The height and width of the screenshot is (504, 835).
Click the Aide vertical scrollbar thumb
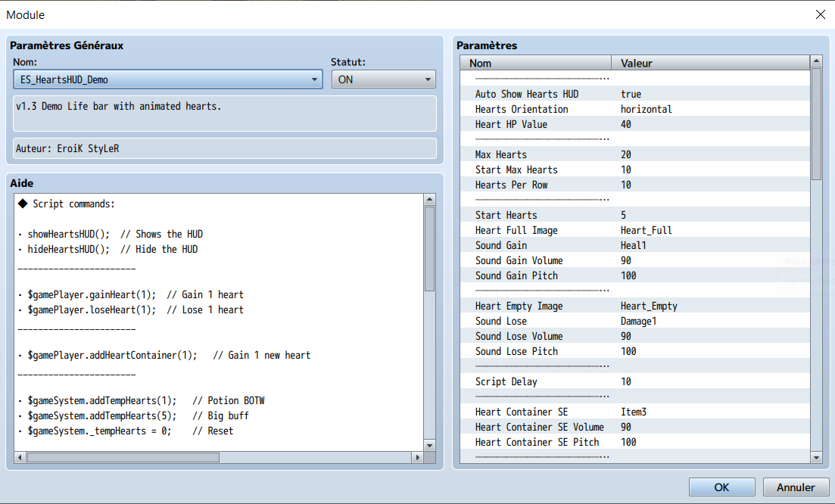pyautogui.click(x=430, y=248)
